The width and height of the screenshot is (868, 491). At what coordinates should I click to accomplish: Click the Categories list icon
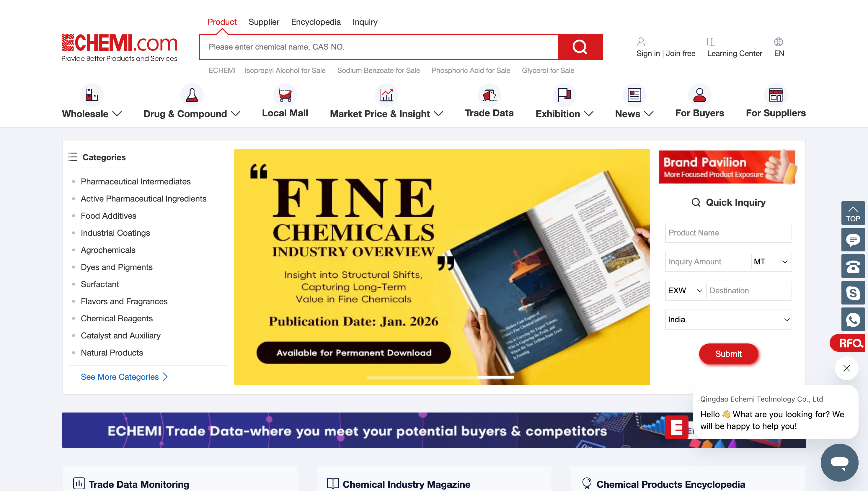(73, 157)
